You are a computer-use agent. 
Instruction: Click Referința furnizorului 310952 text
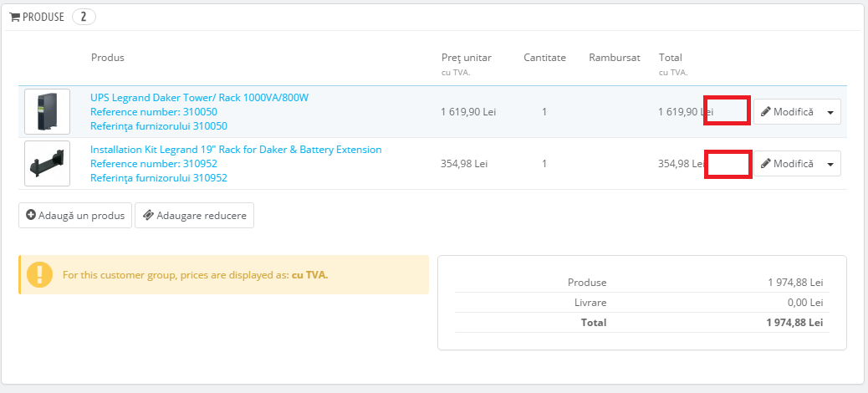pos(158,178)
